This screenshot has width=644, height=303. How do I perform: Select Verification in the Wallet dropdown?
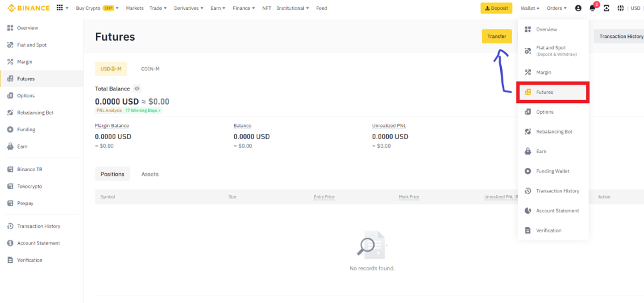[x=553, y=230]
